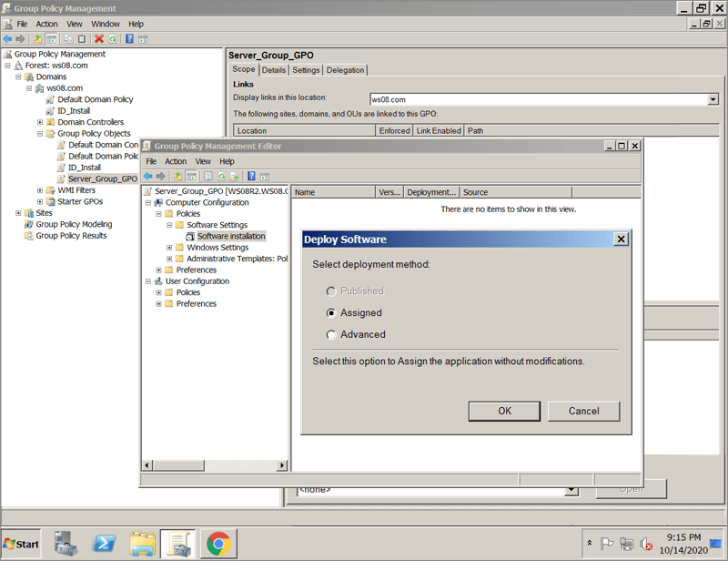
Task: Collapse User Configuration node in Editor
Action: [x=148, y=281]
